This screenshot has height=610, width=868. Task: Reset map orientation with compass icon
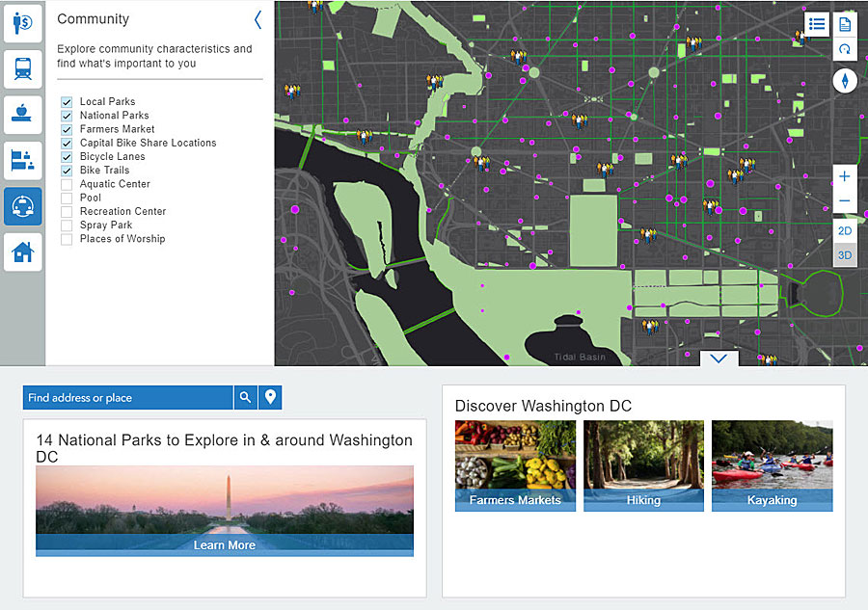[845, 81]
